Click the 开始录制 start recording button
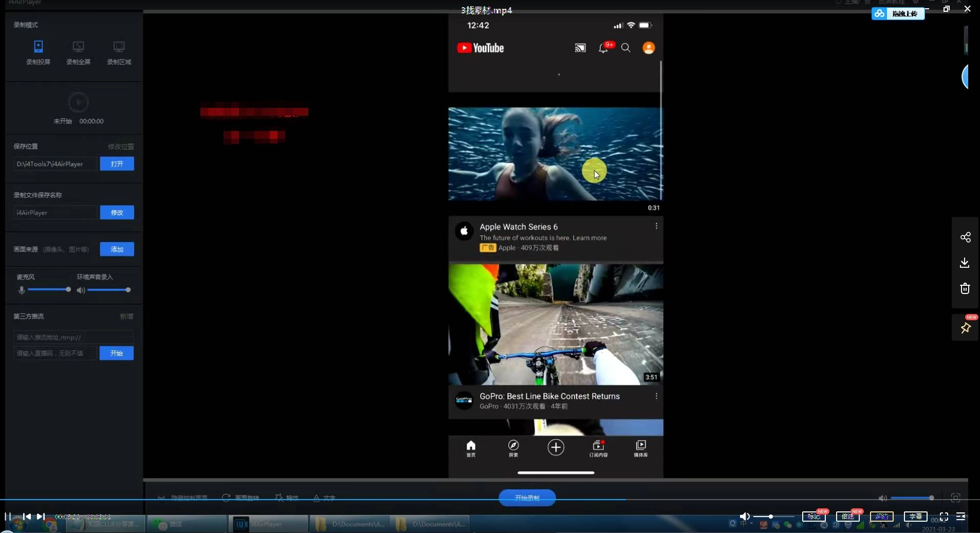The width and height of the screenshot is (980, 533). (527, 497)
